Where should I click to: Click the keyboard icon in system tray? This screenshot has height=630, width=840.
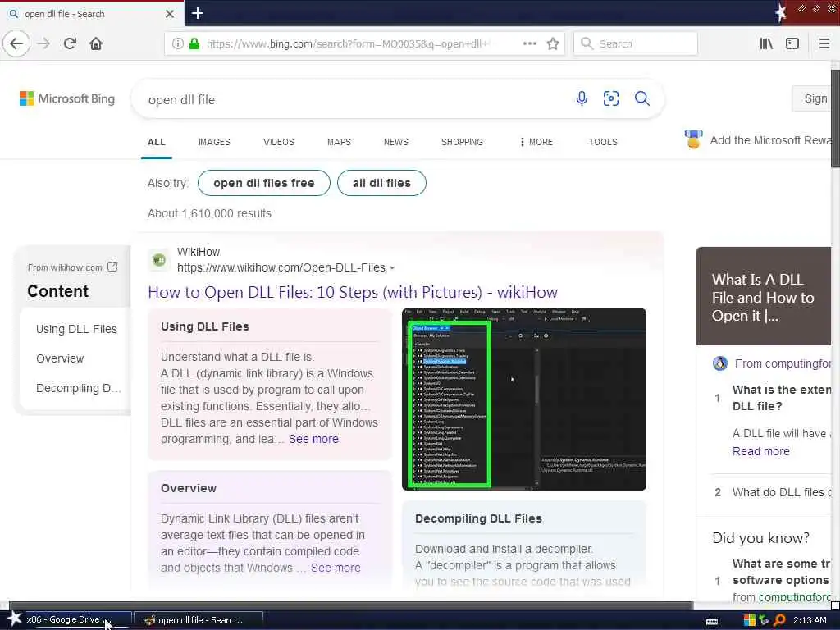click(712, 622)
